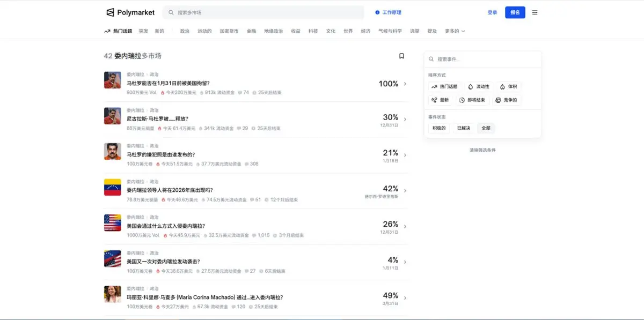
Task: Go to the 加密货币 category
Action: point(229,31)
